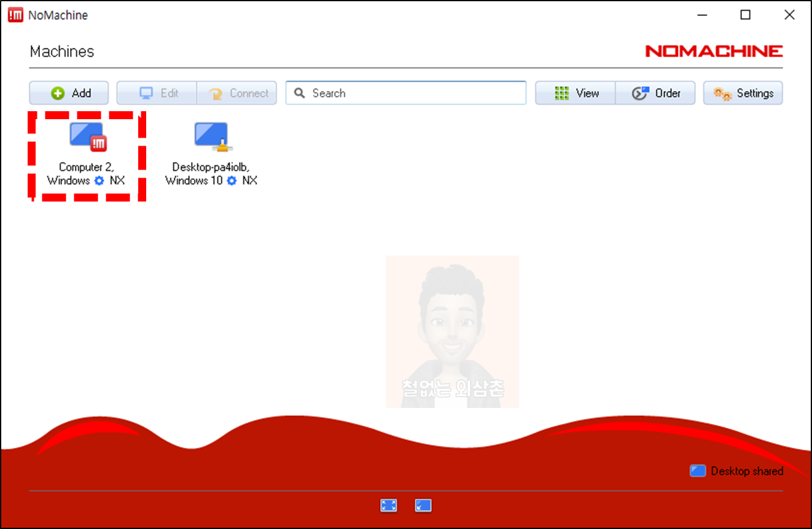Image resolution: width=812 pixels, height=529 pixels.
Task: Click the green plus icon on Add
Action: click(58, 93)
